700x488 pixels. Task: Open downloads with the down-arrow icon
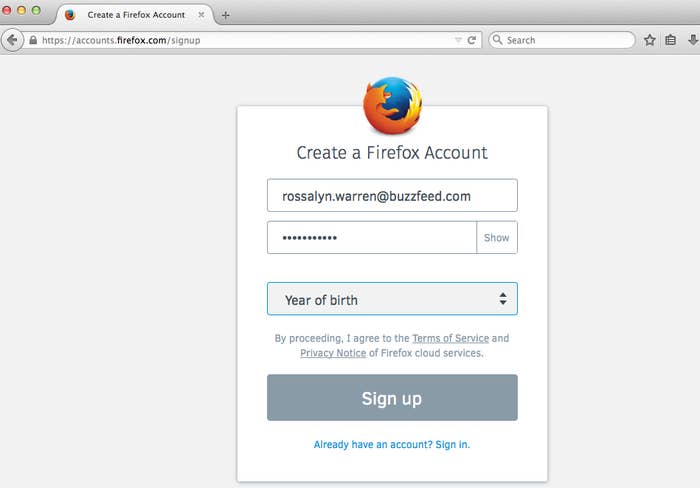click(x=692, y=40)
